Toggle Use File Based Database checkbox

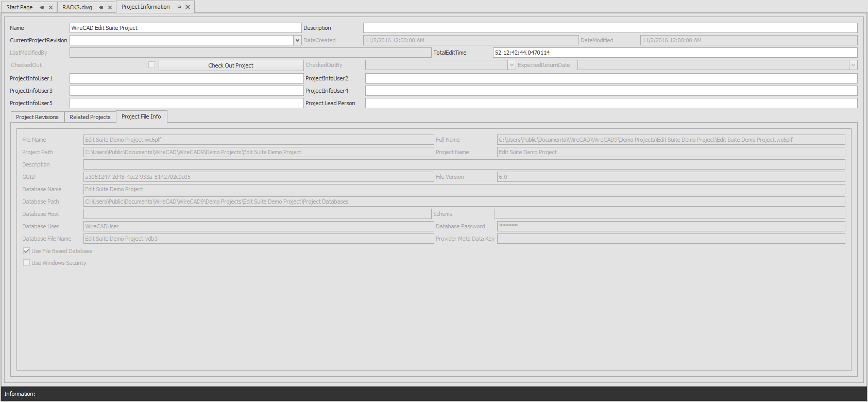26,251
